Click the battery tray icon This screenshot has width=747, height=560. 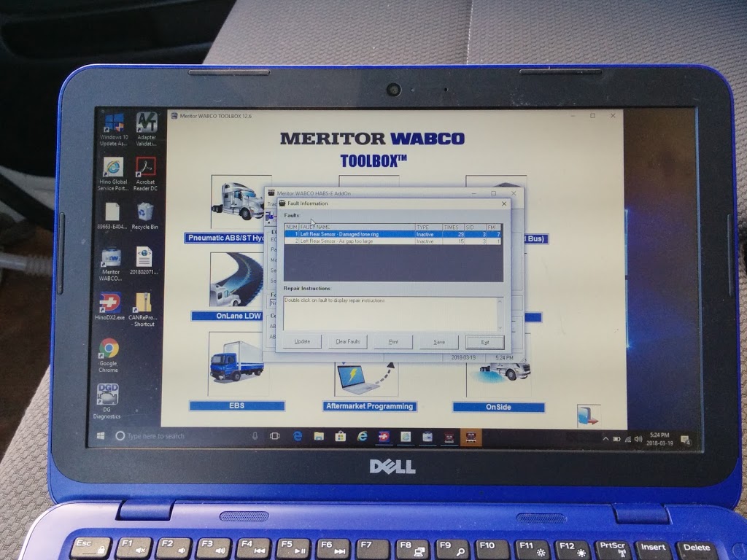pos(616,438)
